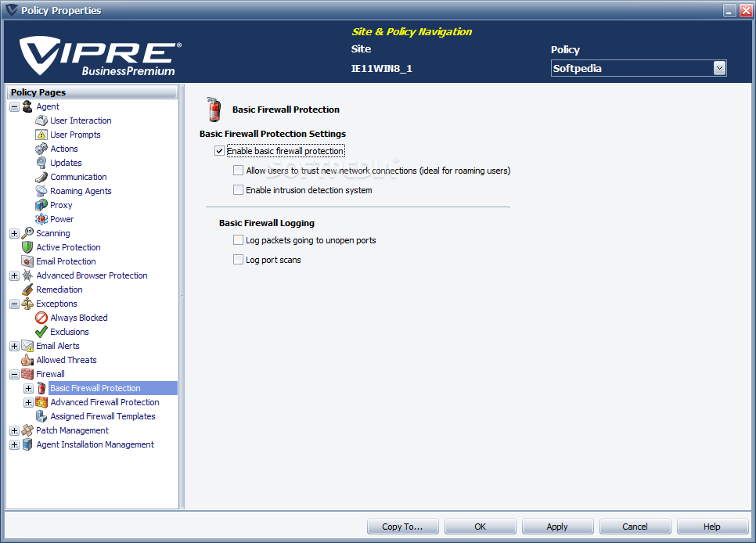This screenshot has width=756, height=543.
Task: Click the Agent Installation Management icon
Action: [27, 444]
